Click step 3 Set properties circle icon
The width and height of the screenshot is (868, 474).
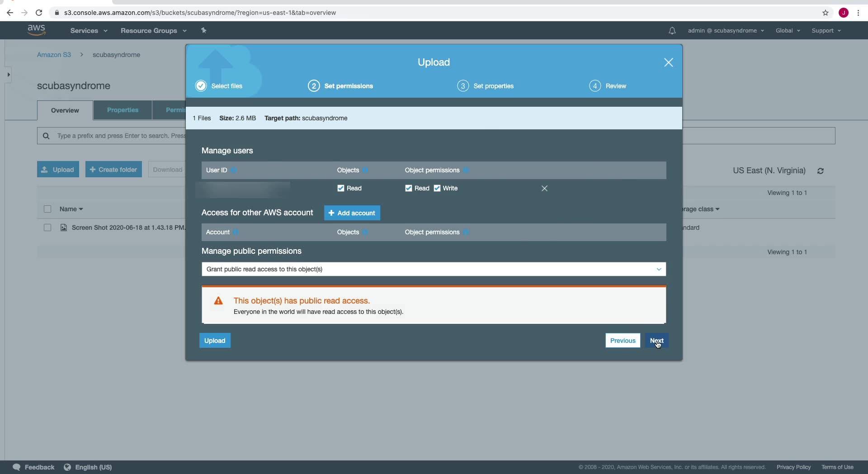[463, 86]
